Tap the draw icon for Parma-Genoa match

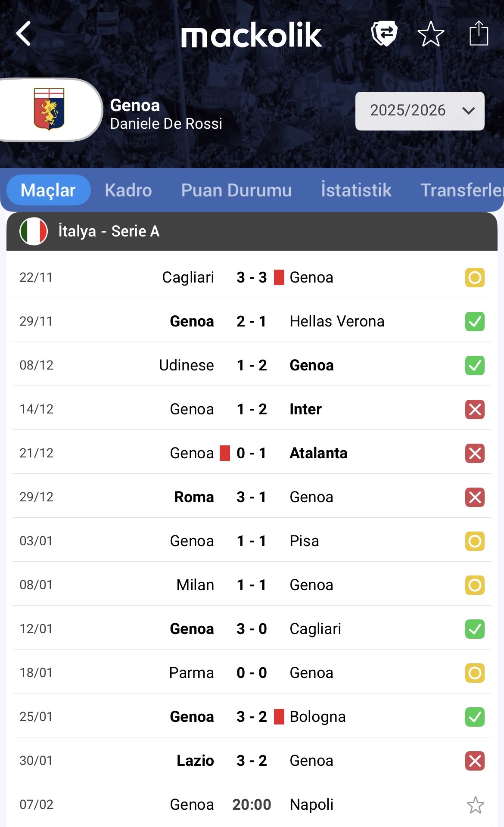(x=475, y=673)
